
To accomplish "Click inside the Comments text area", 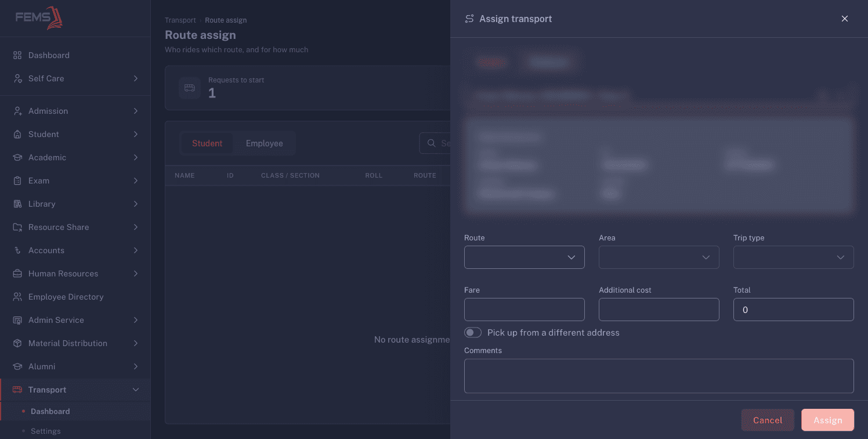I will tap(659, 376).
